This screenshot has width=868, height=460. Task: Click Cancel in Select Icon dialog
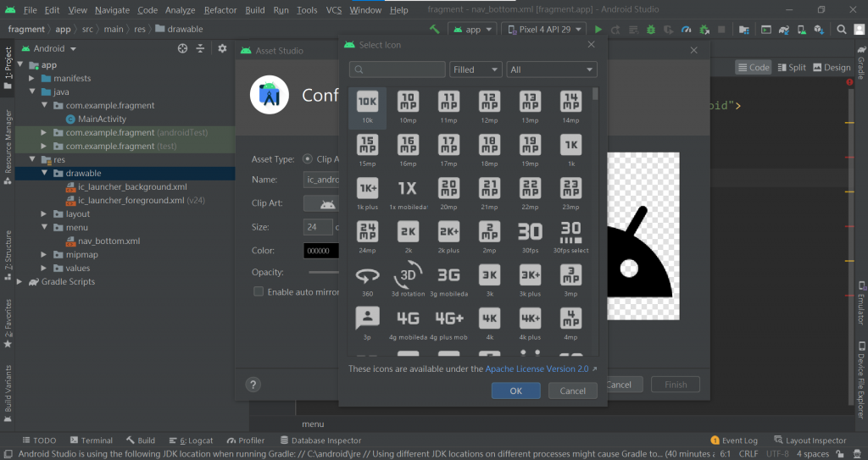(x=572, y=391)
